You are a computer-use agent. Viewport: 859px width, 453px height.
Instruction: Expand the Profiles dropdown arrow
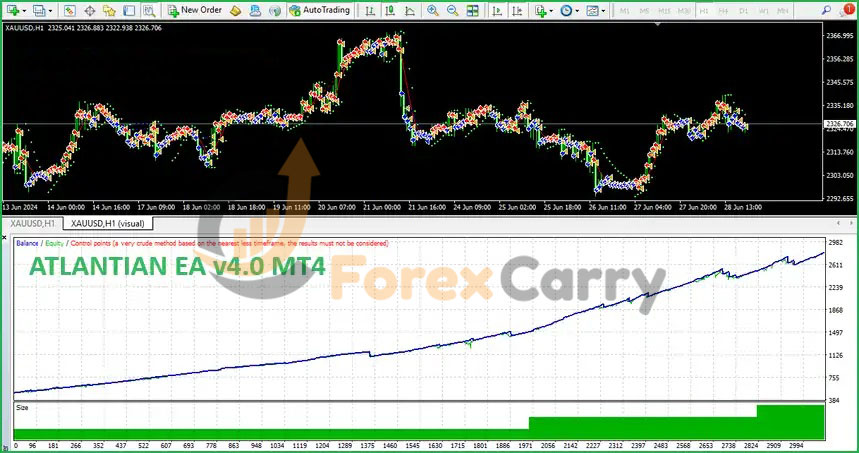(x=50, y=10)
